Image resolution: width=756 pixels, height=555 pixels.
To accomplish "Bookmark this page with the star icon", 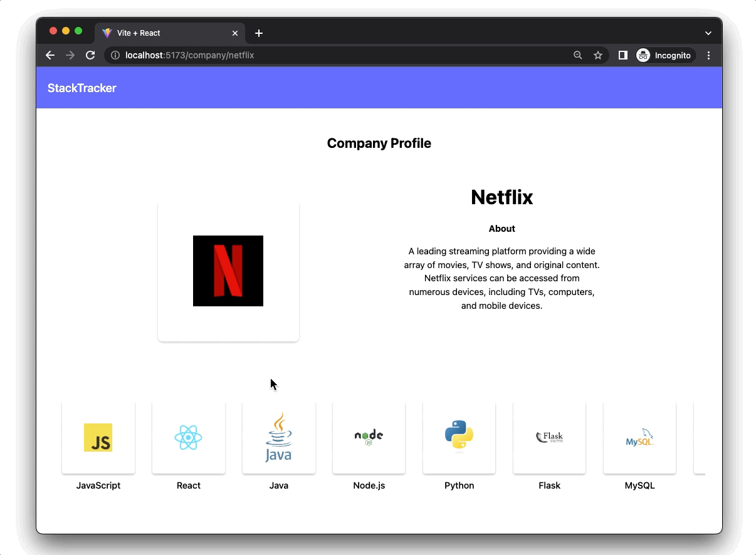I will click(598, 55).
